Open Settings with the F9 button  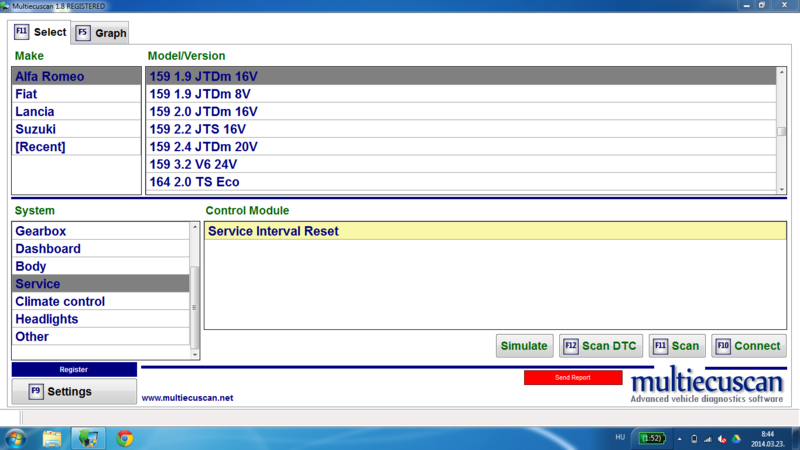(x=74, y=391)
